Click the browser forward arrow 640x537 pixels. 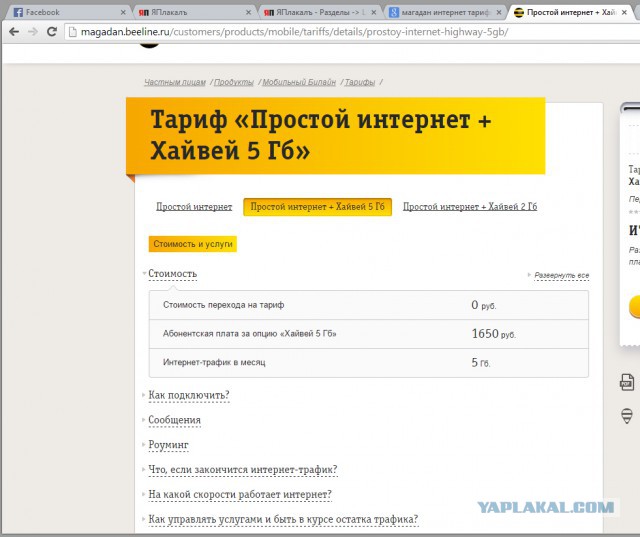(x=33, y=31)
